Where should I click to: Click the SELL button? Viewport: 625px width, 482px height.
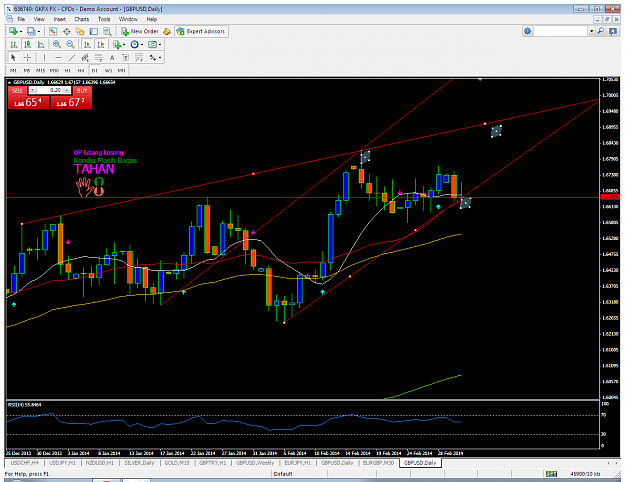pos(17,90)
